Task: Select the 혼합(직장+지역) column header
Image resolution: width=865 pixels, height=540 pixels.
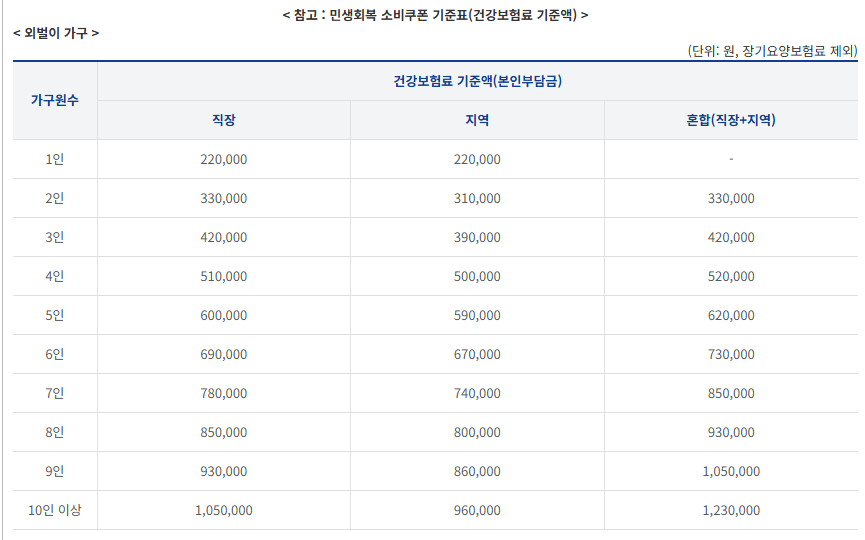Action: (x=731, y=120)
